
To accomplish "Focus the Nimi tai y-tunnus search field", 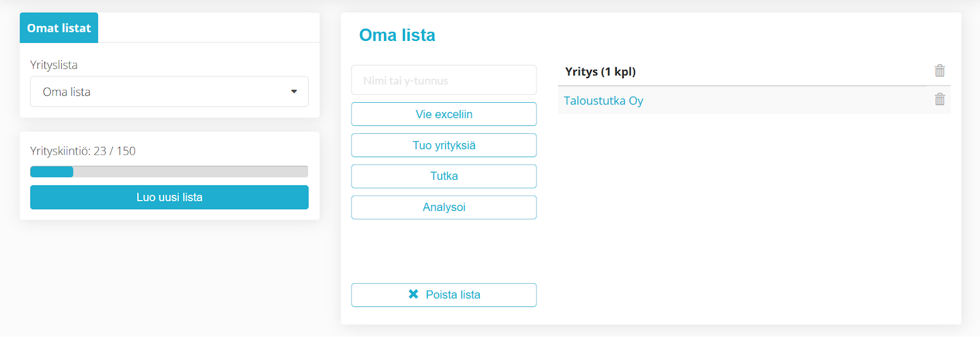I will click(444, 80).
